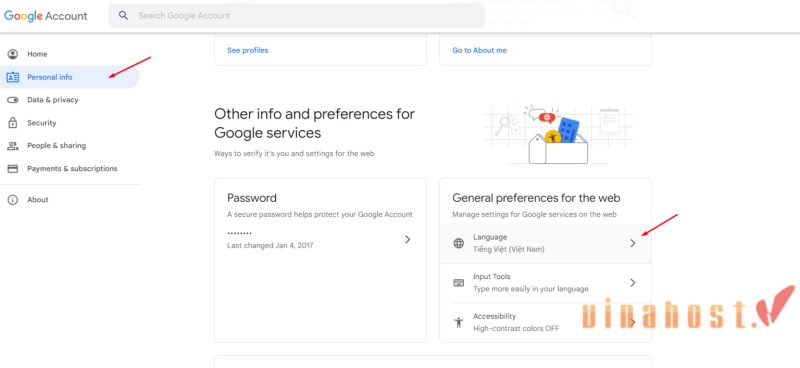The width and height of the screenshot is (800, 368).
Task: Open Input Tools via its chevron arrow
Action: [x=633, y=283]
